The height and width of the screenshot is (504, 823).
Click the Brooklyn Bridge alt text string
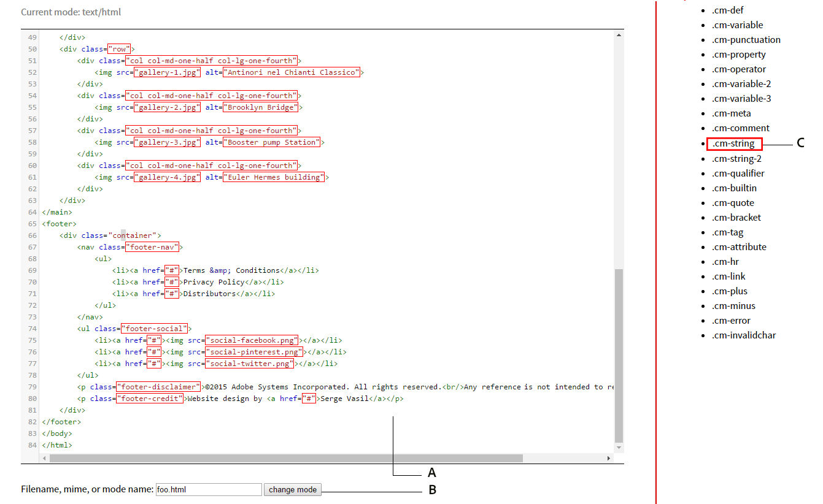(x=261, y=107)
